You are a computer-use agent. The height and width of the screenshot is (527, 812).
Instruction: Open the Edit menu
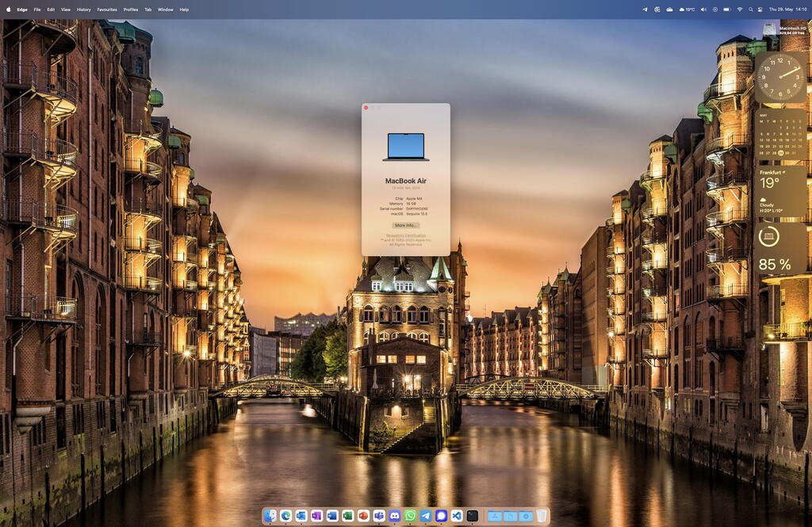51,10
